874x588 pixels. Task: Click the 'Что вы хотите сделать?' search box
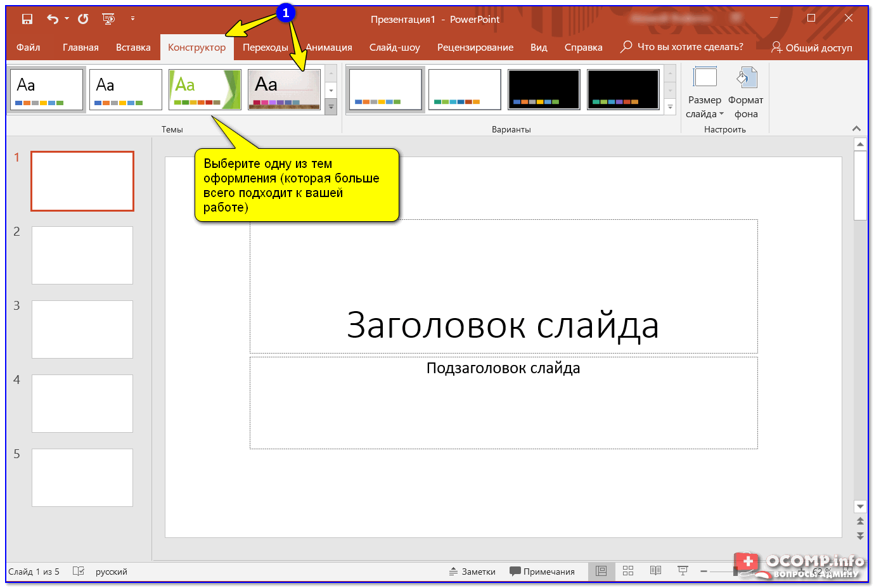[x=681, y=47]
